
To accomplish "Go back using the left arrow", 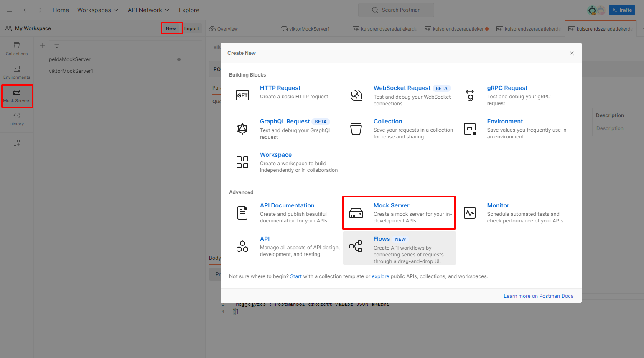I will (26, 10).
